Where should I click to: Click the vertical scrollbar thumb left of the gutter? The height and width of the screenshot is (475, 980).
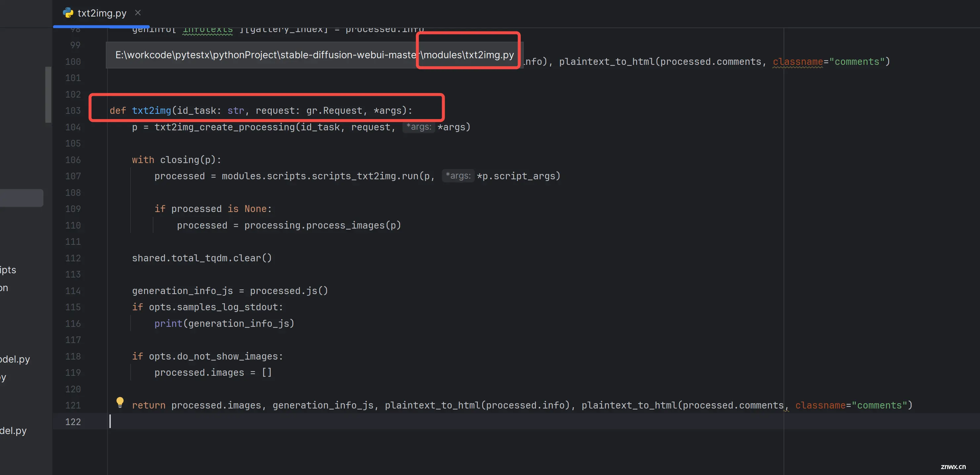coord(48,95)
